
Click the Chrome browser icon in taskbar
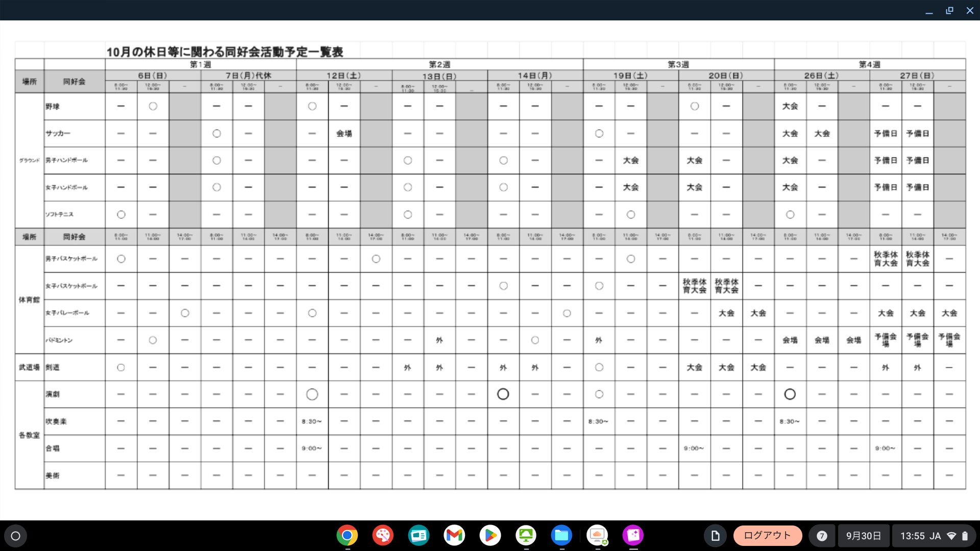pos(346,536)
